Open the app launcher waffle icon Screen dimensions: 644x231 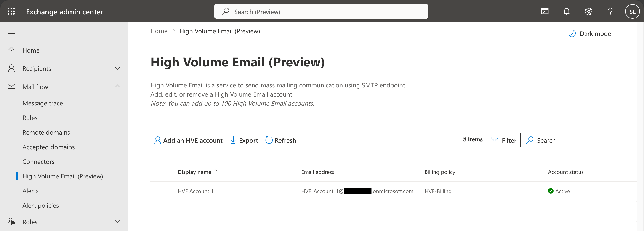point(11,11)
